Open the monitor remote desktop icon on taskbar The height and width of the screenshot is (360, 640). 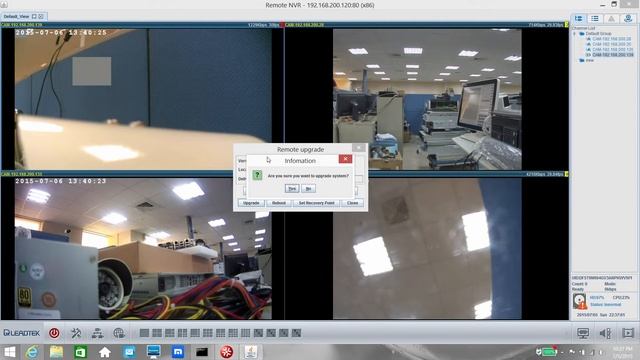coord(153,352)
